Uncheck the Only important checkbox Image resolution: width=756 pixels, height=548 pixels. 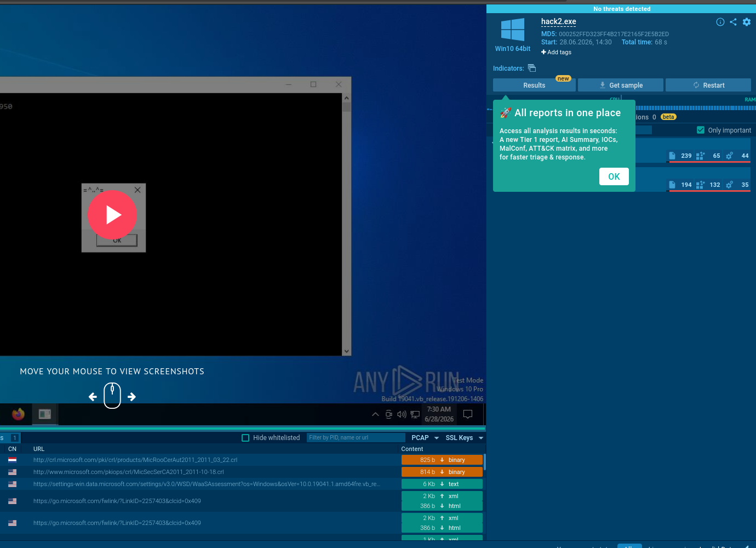(x=701, y=130)
